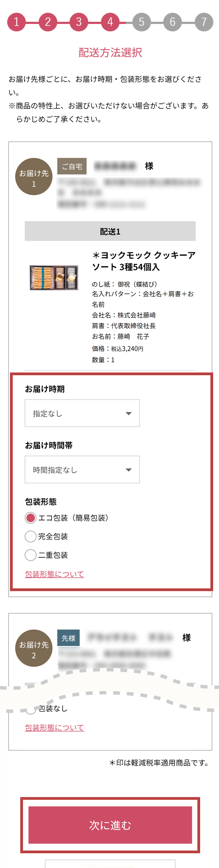Image resolution: width=219 pixels, height=868 pixels.
Task: Select 二重包装 radio option
Action: [31, 555]
